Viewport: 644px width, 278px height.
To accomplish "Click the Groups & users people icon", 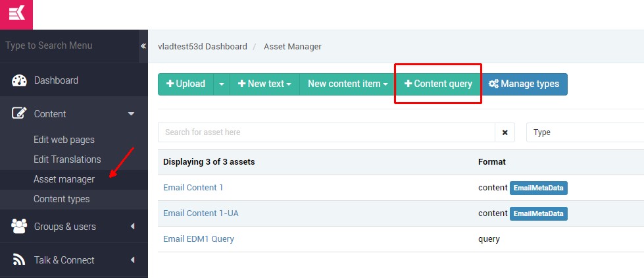I will [x=19, y=226].
